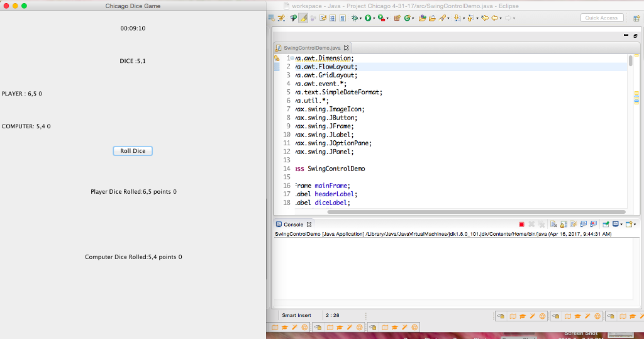Click Run Last Tool icon with red toolbox
Screen dimensions: 644x339
(x=382, y=18)
